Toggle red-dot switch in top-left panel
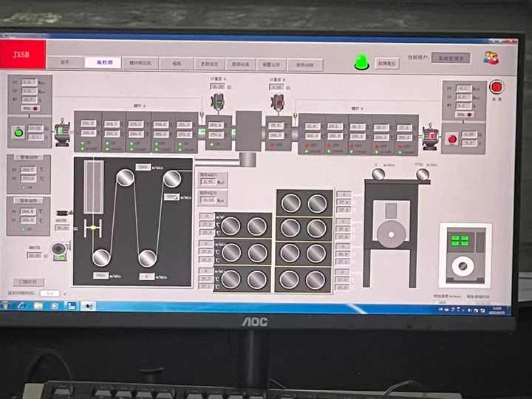This screenshot has width=532, height=399. pyautogui.click(x=30, y=109)
